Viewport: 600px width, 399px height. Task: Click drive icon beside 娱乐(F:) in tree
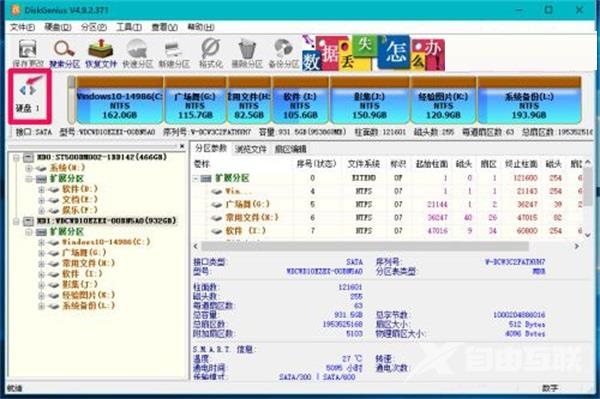[54, 210]
